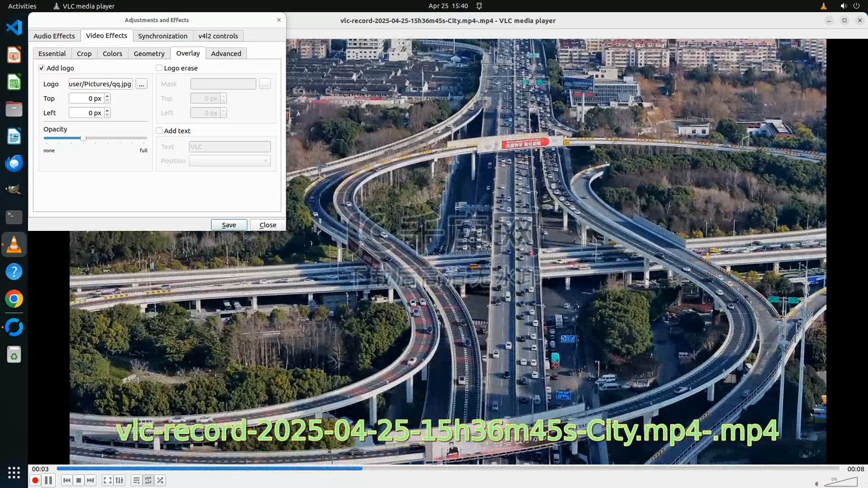This screenshot has height=488, width=868.
Task: Uncheck the Add logo checkbox
Action: pyautogui.click(x=42, y=68)
